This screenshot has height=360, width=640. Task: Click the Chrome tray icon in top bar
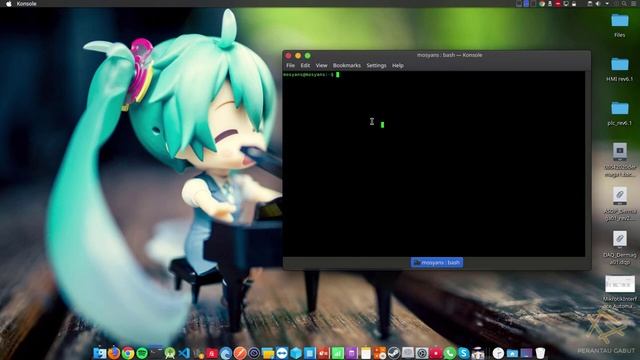[542, 4]
